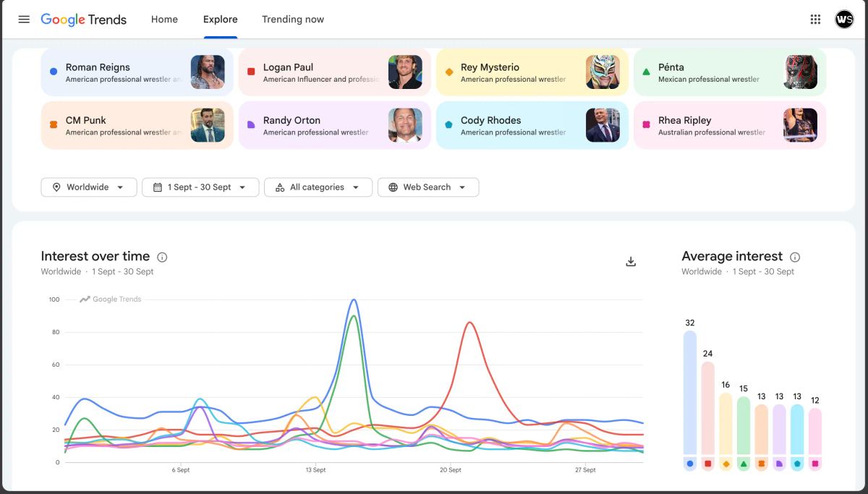Click Rhea Ripley's photo thumbnail

800,125
